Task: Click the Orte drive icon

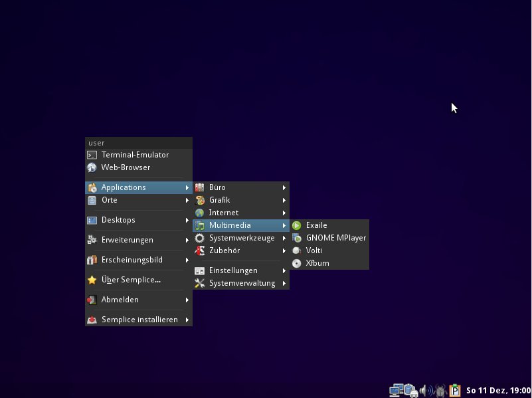Action: click(92, 200)
